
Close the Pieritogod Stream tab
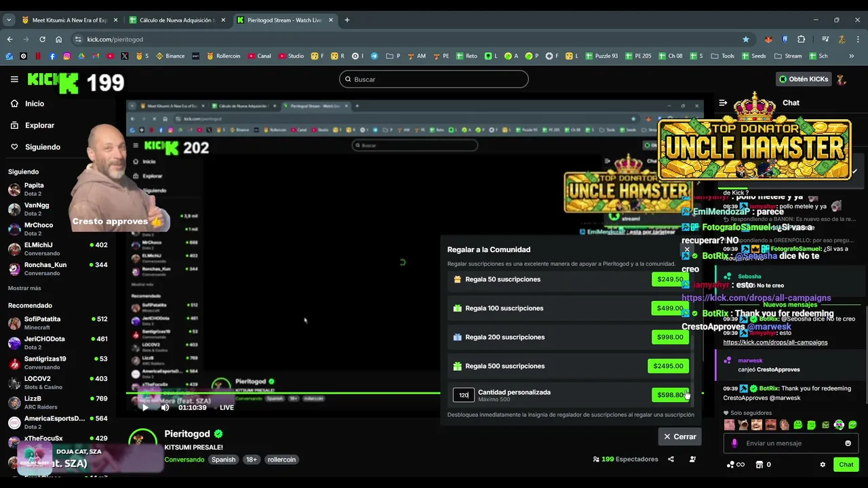tap(331, 20)
